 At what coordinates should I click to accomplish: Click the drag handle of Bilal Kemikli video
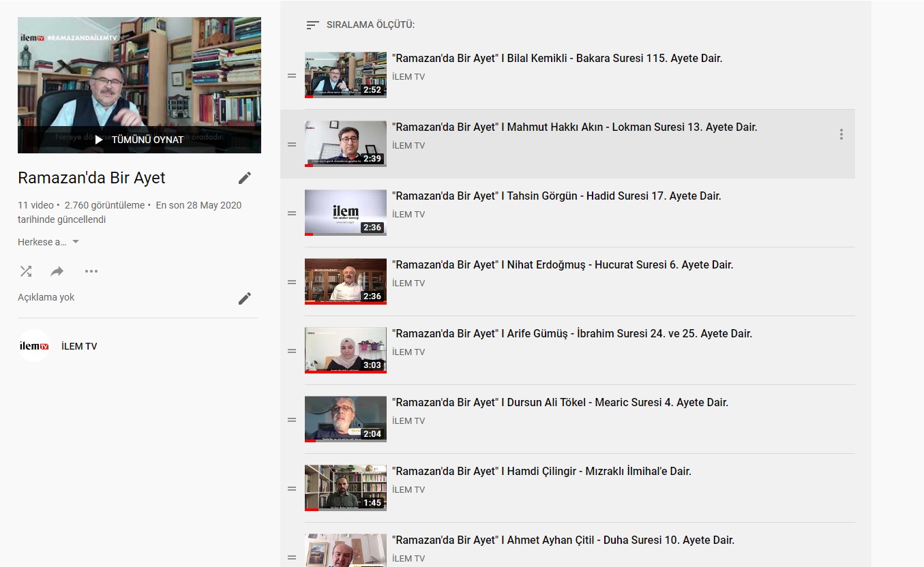pyautogui.click(x=292, y=76)
